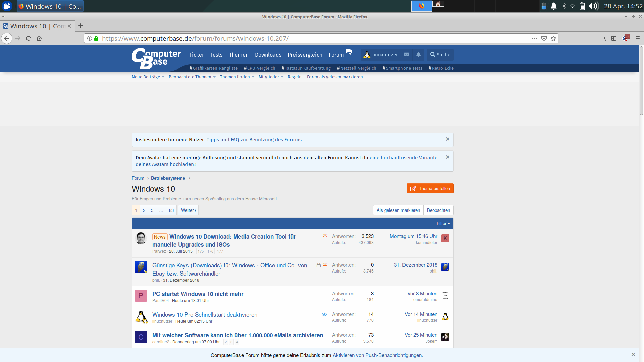Click Beobachten to watch the Windows 10 forum
This screenshot has width=644, height=362.
[438, 210]
